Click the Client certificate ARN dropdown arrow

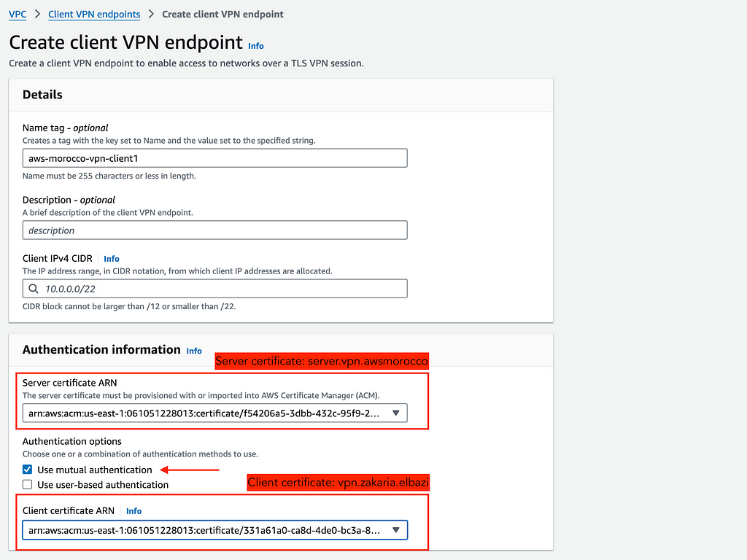tap(396, 530)
